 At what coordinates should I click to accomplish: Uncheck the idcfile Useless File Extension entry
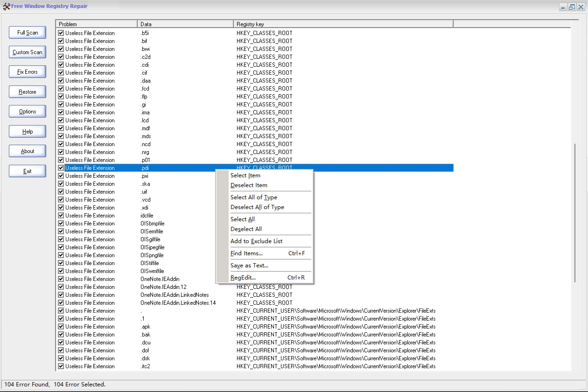[61, 215]
